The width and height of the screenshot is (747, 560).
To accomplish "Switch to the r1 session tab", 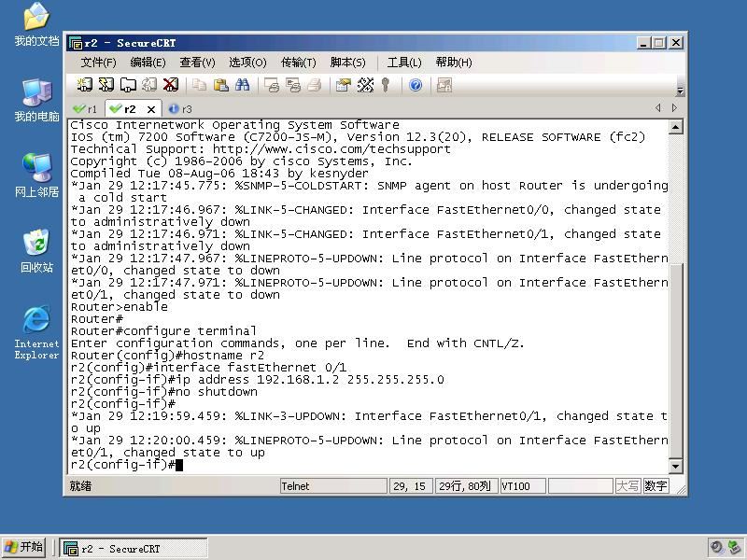I will (85, 109).
